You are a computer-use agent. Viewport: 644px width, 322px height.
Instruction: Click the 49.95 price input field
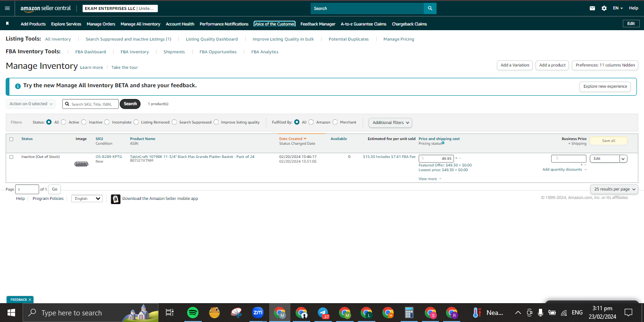(436, 158)
